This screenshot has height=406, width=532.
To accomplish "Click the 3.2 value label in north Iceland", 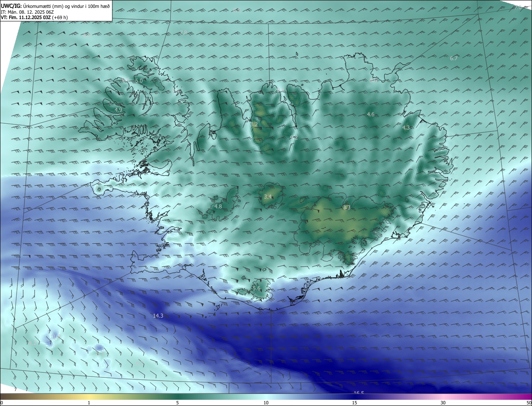I will pyautogui.click(x=254, y=124).
